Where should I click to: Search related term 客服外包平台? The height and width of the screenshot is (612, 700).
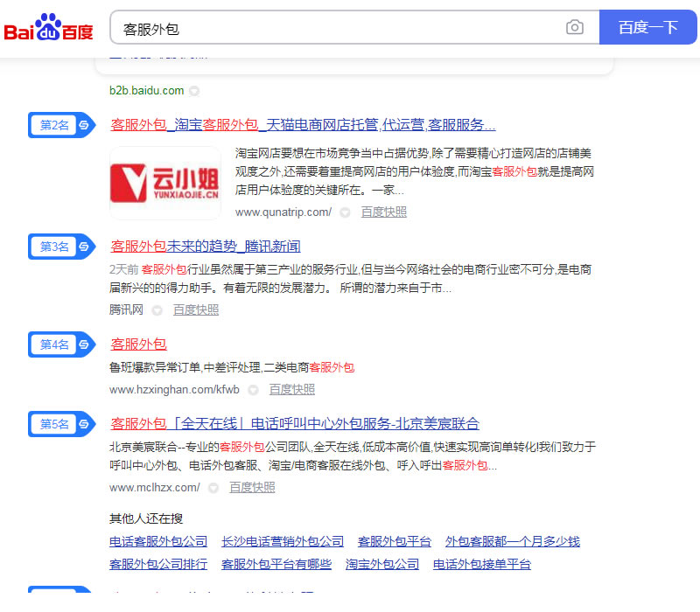click(395, 541)
